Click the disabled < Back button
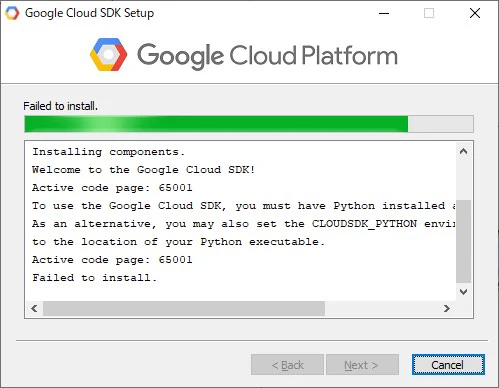This screenshot has width=499, height=388. coord(287,365)
